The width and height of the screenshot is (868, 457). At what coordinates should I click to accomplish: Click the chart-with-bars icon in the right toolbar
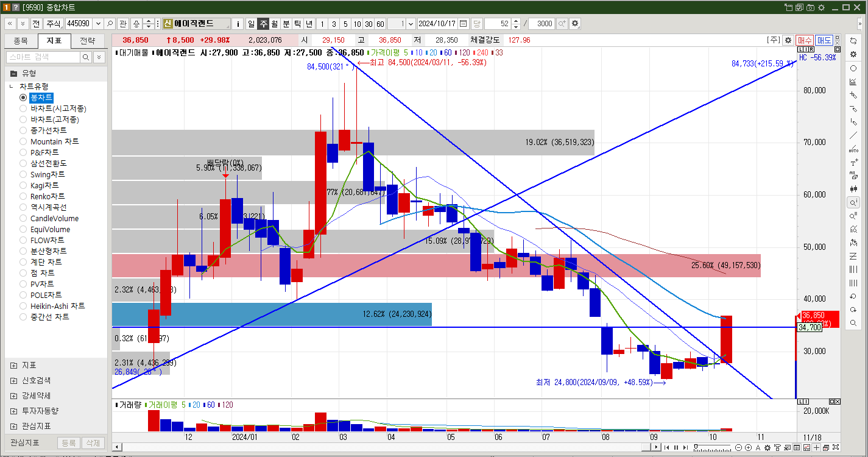853,82
